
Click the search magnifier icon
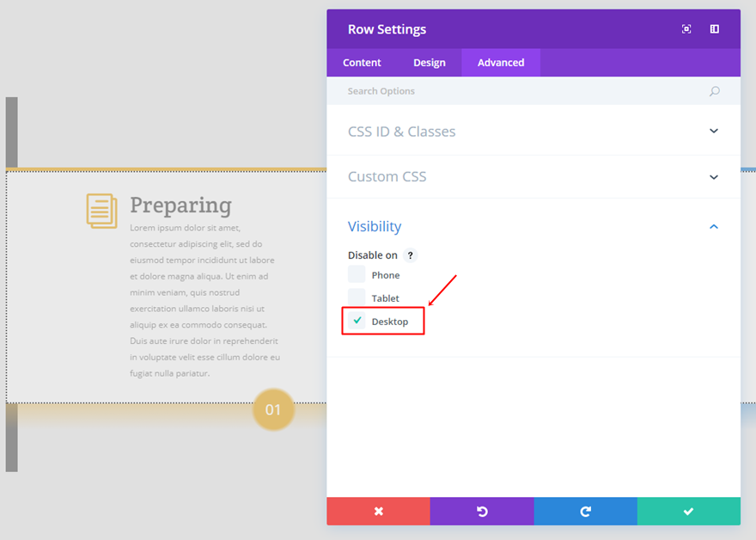point(715,91)
